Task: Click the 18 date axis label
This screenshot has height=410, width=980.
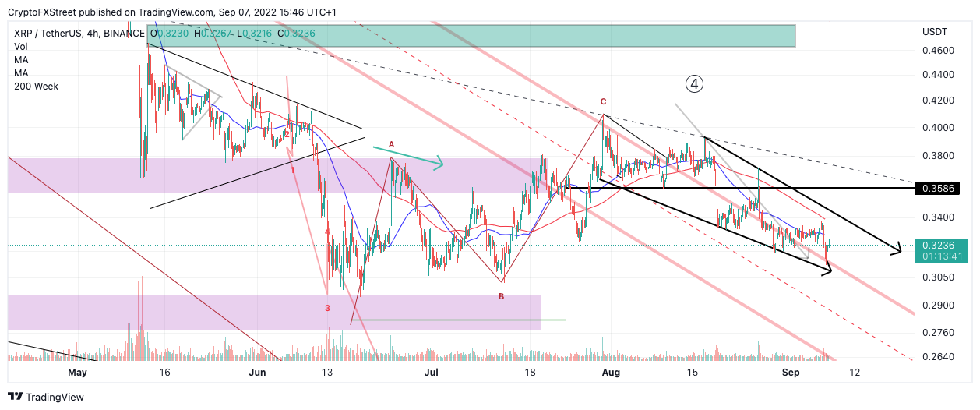Action: (x=529, y=373)
